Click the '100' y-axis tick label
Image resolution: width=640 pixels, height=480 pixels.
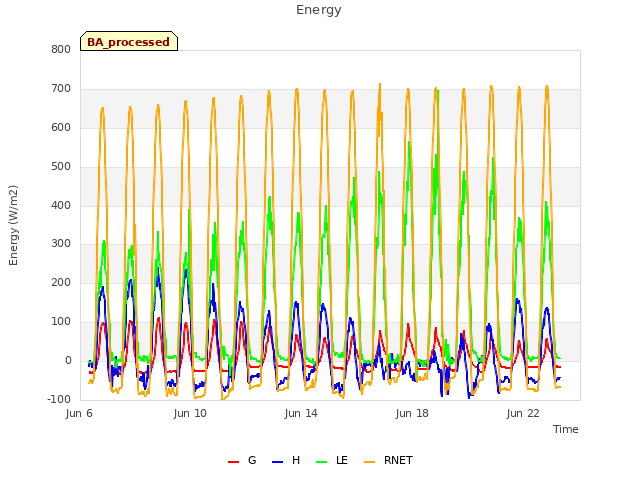(61, 322)
